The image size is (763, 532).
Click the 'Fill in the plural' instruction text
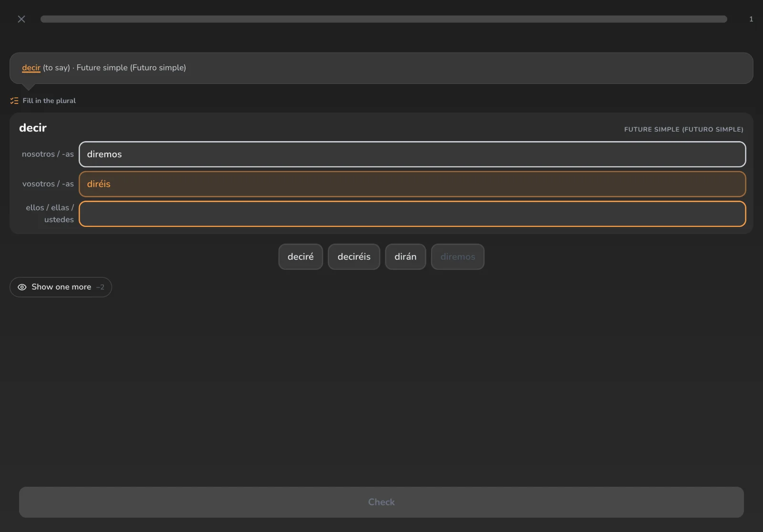[49, 101]
